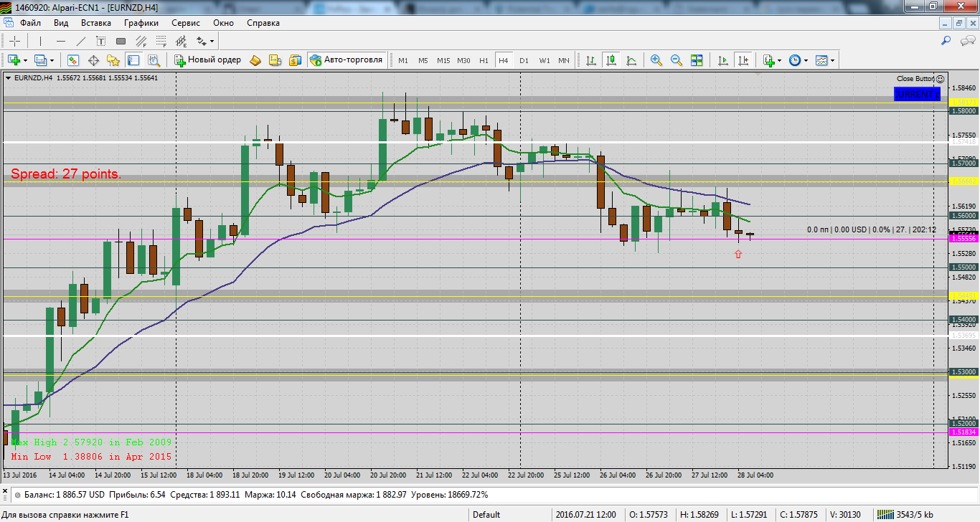Viewport: 980px width, 522px height.
Task: Click the templates icon
Action: coord(822,60)
